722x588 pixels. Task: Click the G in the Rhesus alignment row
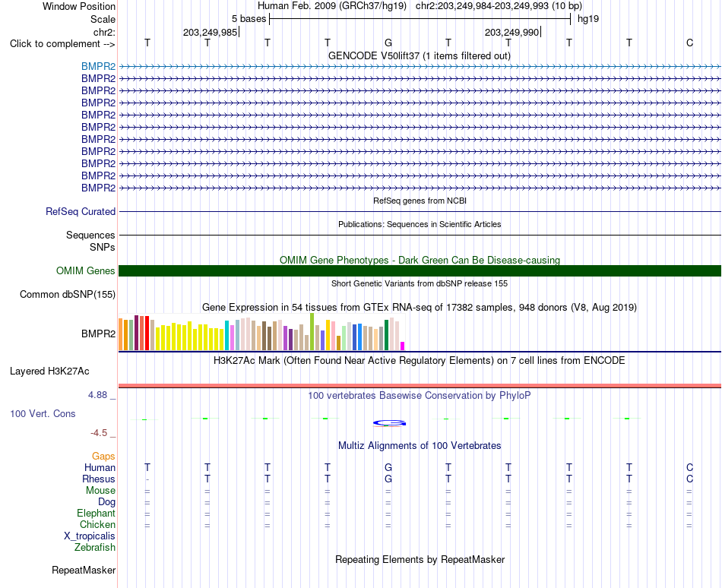coord(388,479)
